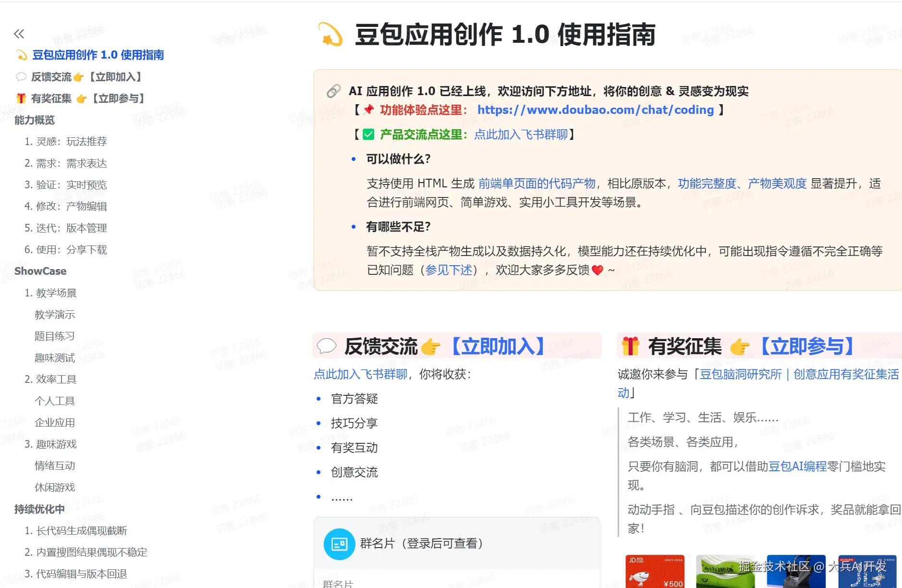
Task: Click 【立即参与】 in the 有奖征集 heading
Action: point(807,346)
